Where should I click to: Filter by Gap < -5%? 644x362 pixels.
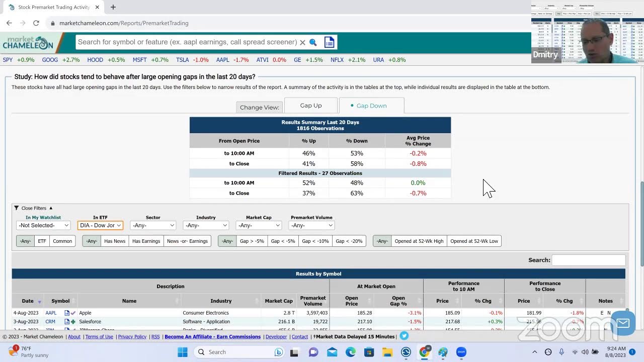(x=283, y=241)
